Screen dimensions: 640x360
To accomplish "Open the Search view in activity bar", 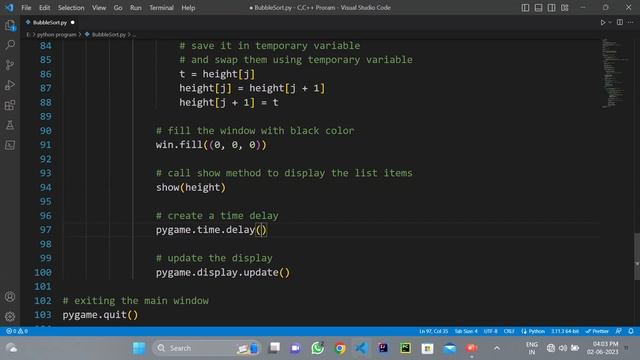I will coord(10,44).
